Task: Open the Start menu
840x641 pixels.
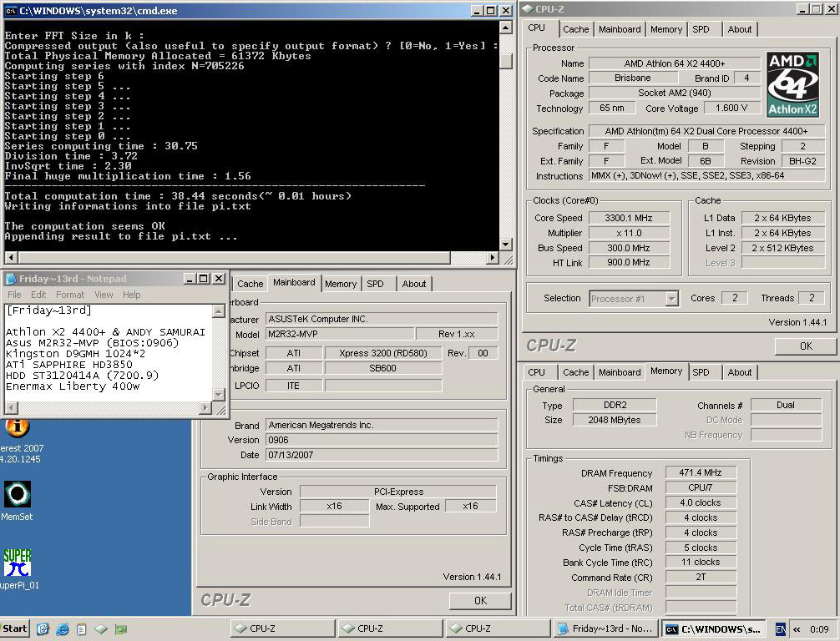Action: pyautogui.click(x=14, y=628)
